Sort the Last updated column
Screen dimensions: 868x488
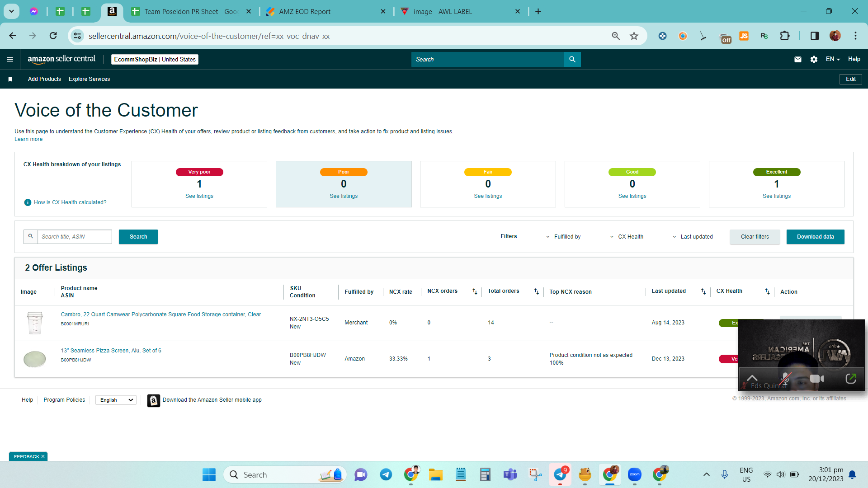(x=703, y=291)
